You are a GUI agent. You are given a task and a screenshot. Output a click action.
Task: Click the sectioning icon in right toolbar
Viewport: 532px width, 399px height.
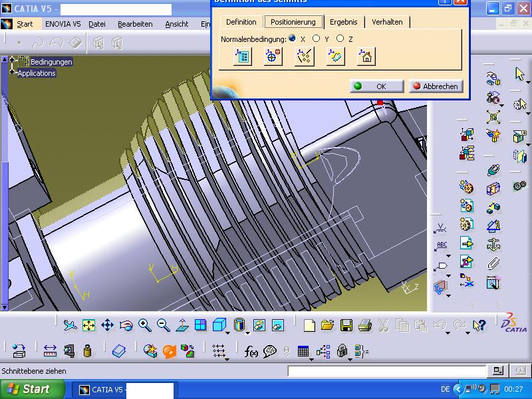(440, 287)
